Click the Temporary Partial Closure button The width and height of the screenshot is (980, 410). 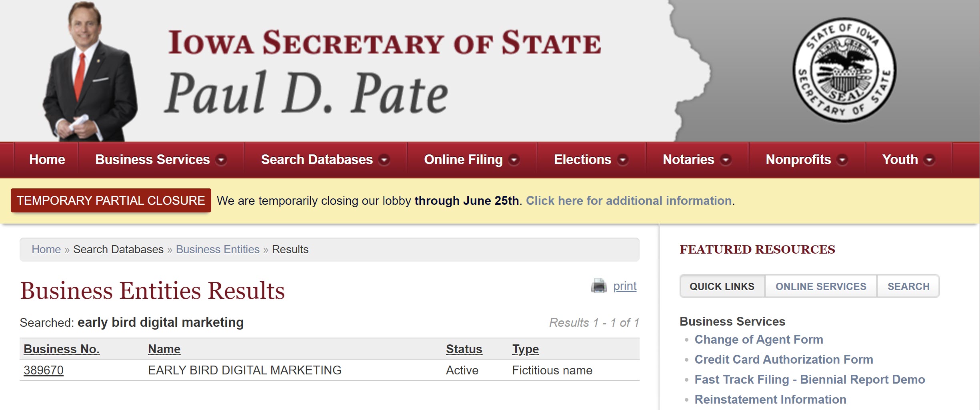coord(111,200)
